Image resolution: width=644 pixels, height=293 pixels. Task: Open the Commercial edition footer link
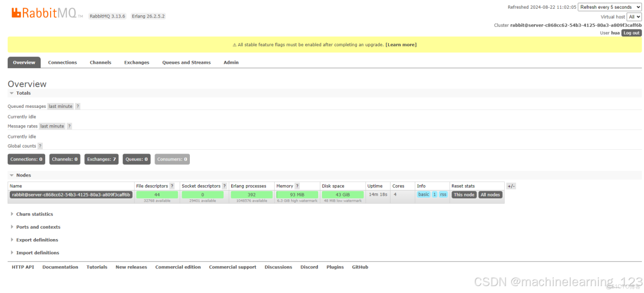pyautogui.click(x=178, y=267)
